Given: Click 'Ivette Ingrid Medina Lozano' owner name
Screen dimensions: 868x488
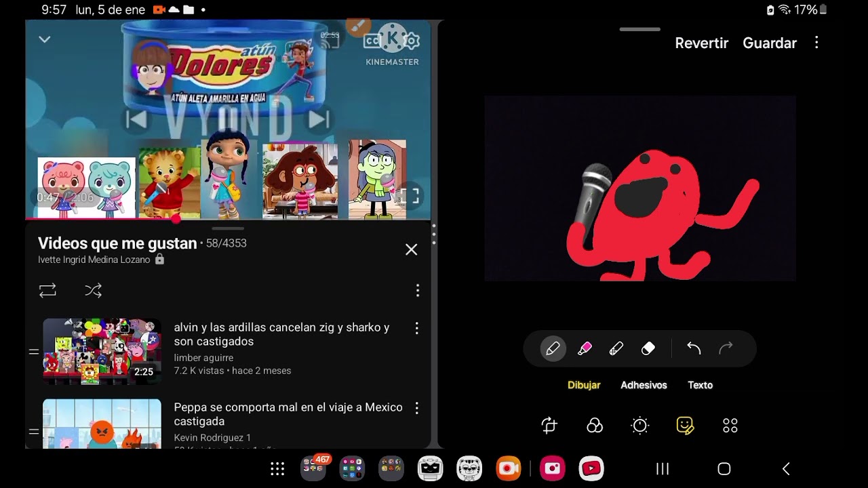Looking at the screenshot, I should coord(94,260).
